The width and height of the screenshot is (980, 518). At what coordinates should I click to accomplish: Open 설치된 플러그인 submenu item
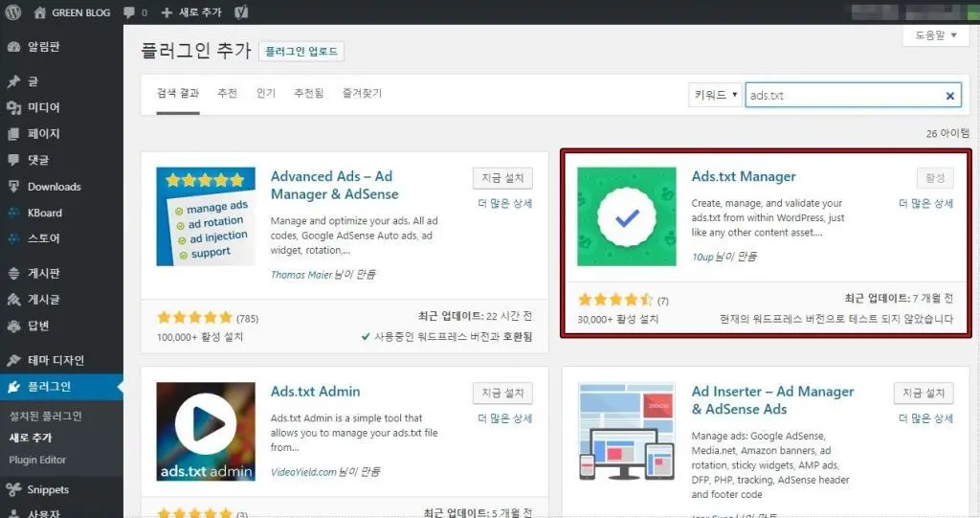[45, 416]
